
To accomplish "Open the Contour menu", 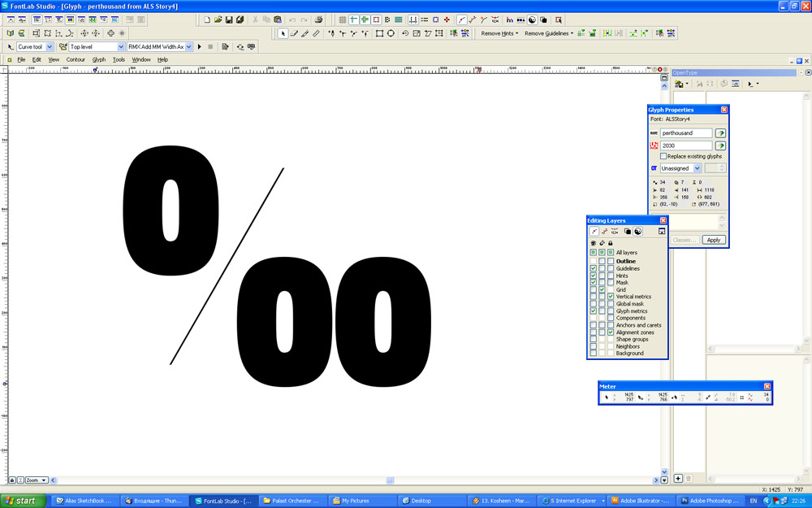I will pyautogui.click(x=76, y=59).
